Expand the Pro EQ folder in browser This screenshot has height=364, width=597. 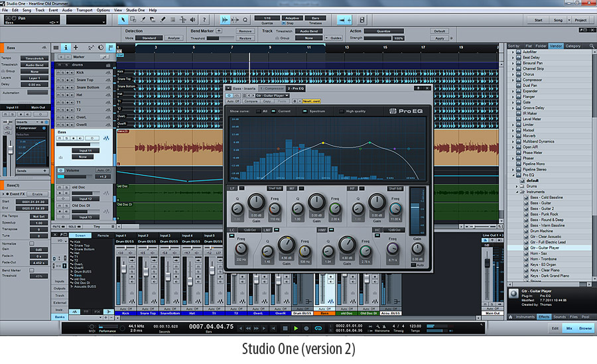[513, 175]
